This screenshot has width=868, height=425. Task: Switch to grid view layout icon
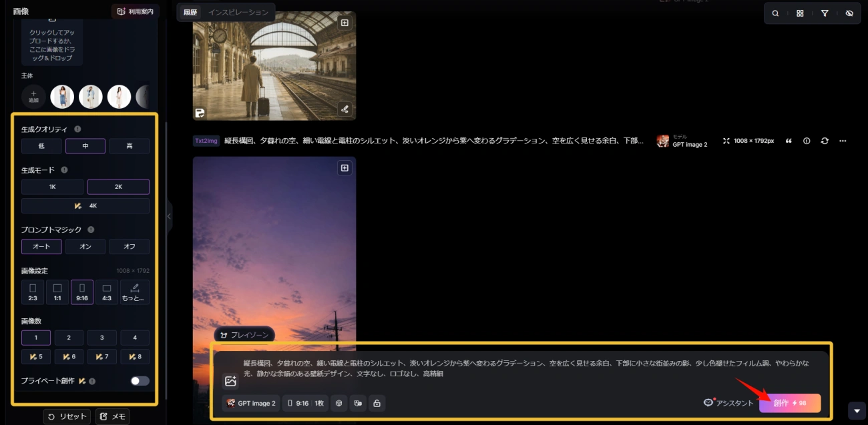tap(800, 13)
